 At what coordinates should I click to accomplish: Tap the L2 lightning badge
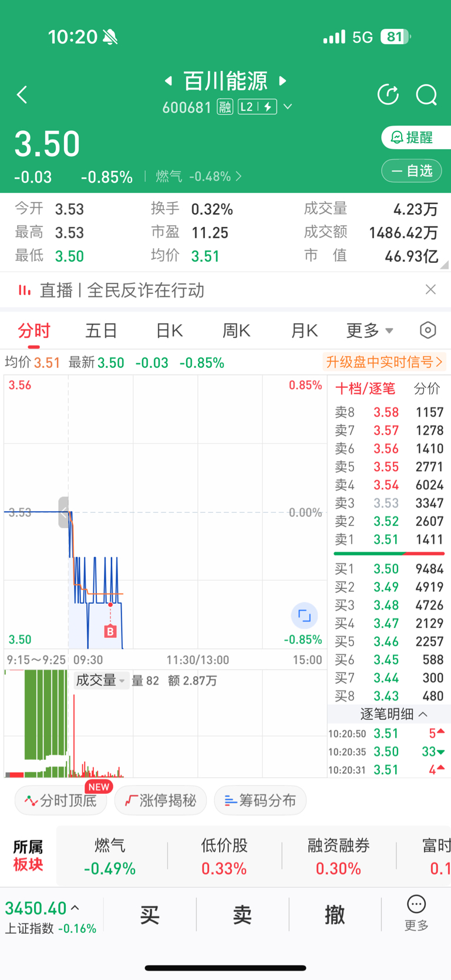(x=257, y=107)
